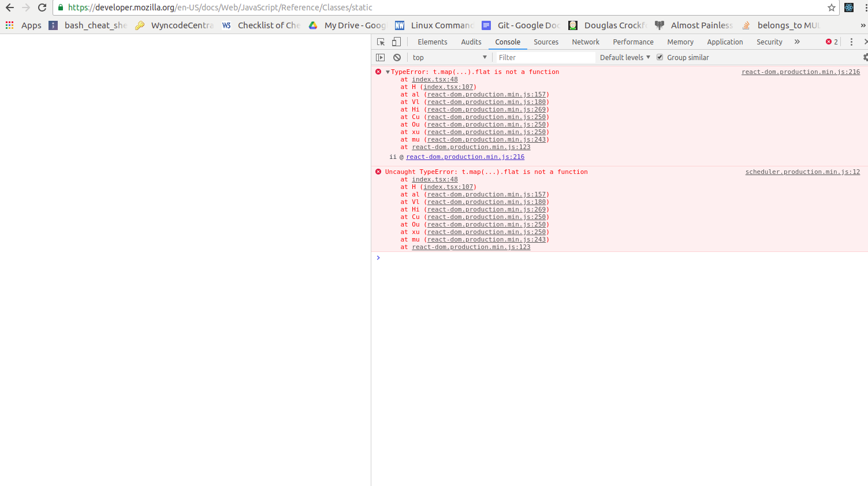The height and width of the screenshot is (486, 868).
Task: Follow the index.tsx:48 link in the first error
Action: pyautogui.click(x=435, y=80)
